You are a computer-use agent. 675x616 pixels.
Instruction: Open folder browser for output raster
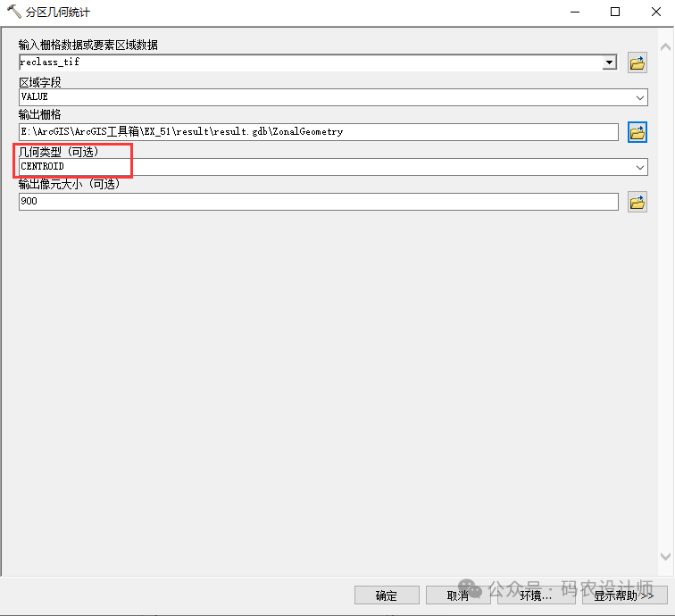[x=637, y=132]
